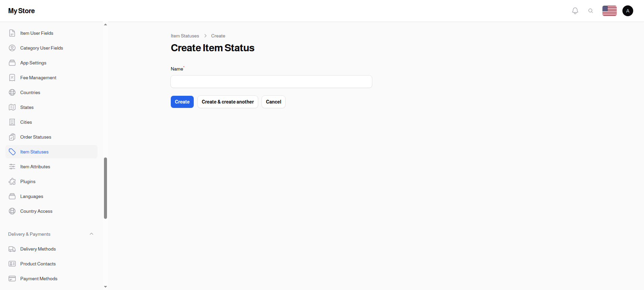Click the Plugins puzzle piece icon
644x290 pixels.
(x=12, y=181)
